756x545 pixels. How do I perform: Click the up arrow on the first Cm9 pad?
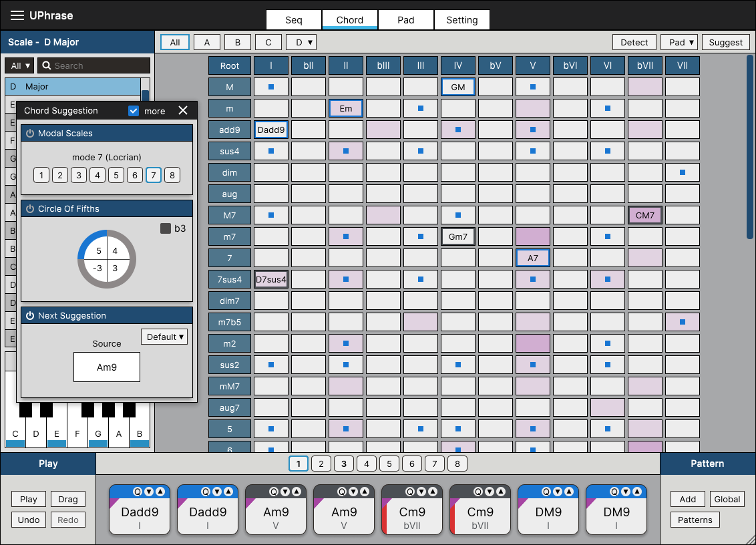coord(433,492)
